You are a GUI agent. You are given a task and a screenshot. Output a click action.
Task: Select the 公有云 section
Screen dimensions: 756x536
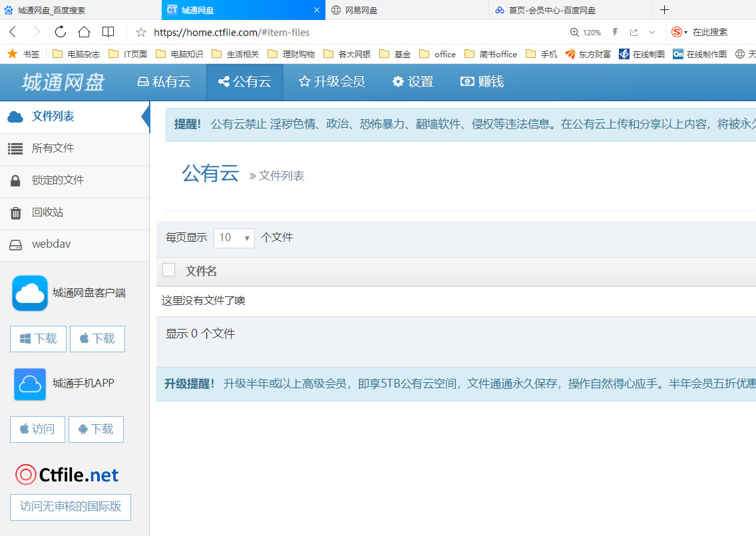244,82
